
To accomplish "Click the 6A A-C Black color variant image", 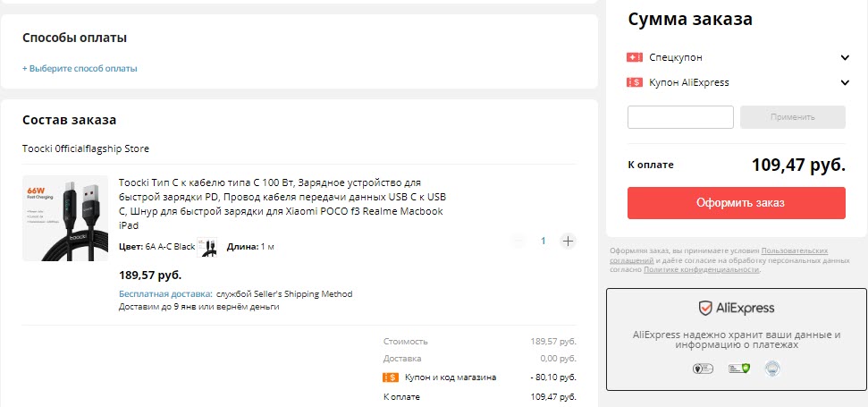I will click(206, 247).
